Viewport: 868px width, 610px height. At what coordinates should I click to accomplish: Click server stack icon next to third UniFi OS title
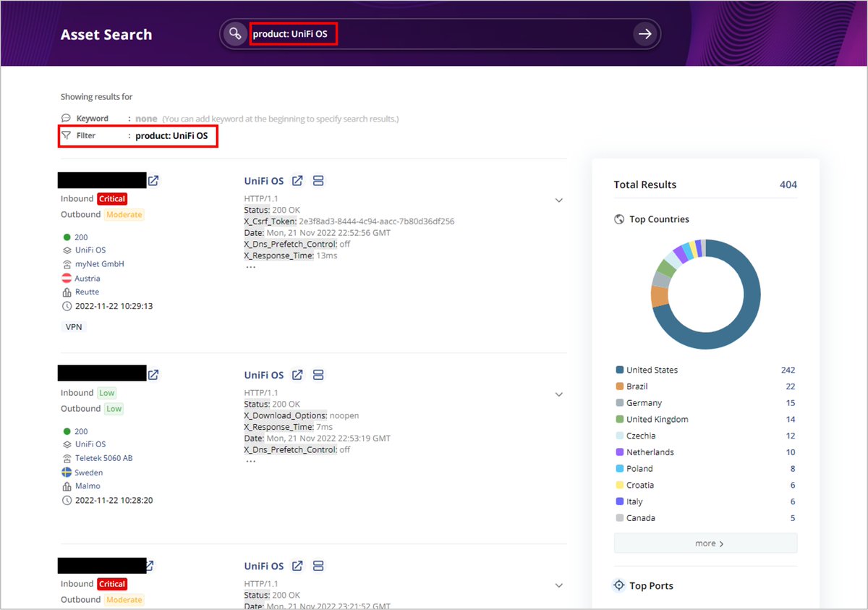(318, 566)
